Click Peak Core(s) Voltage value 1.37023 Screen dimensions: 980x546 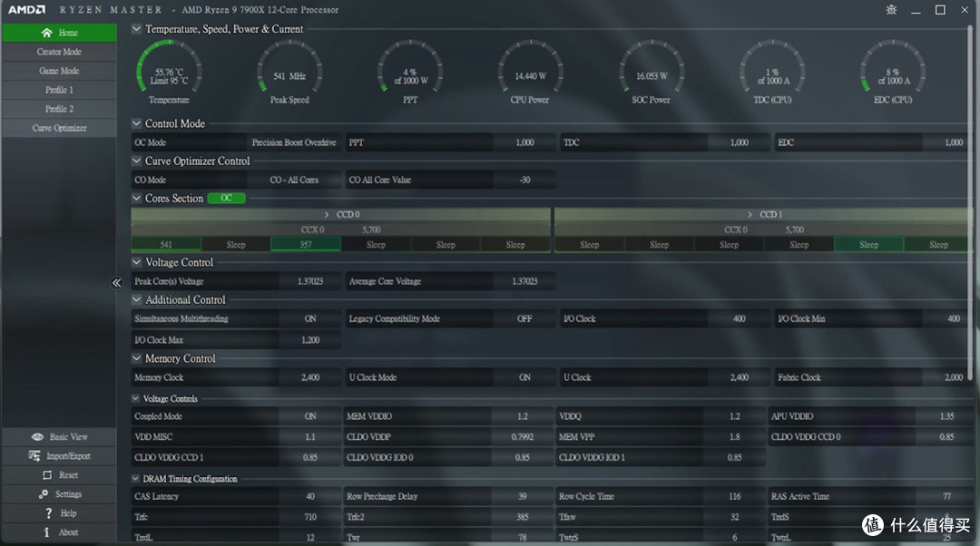(310, 281)
